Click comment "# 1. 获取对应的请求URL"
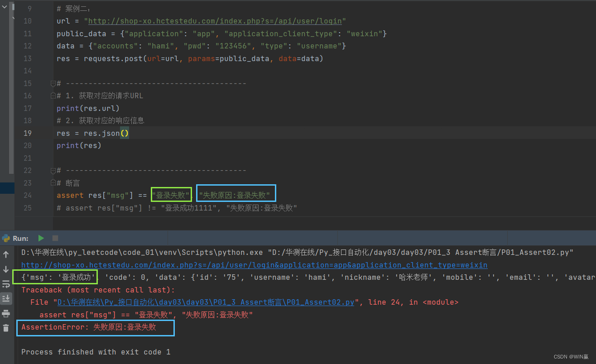 (x=100, y=96)
